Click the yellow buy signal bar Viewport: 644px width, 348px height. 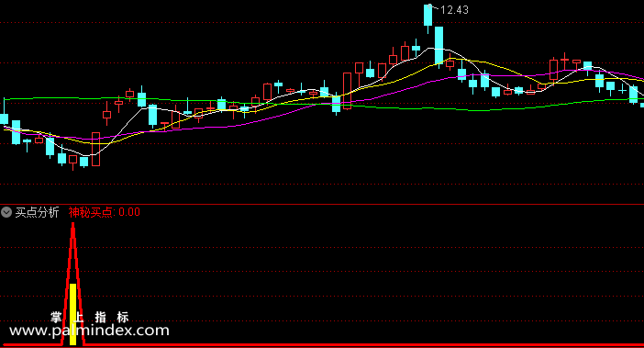72,314
